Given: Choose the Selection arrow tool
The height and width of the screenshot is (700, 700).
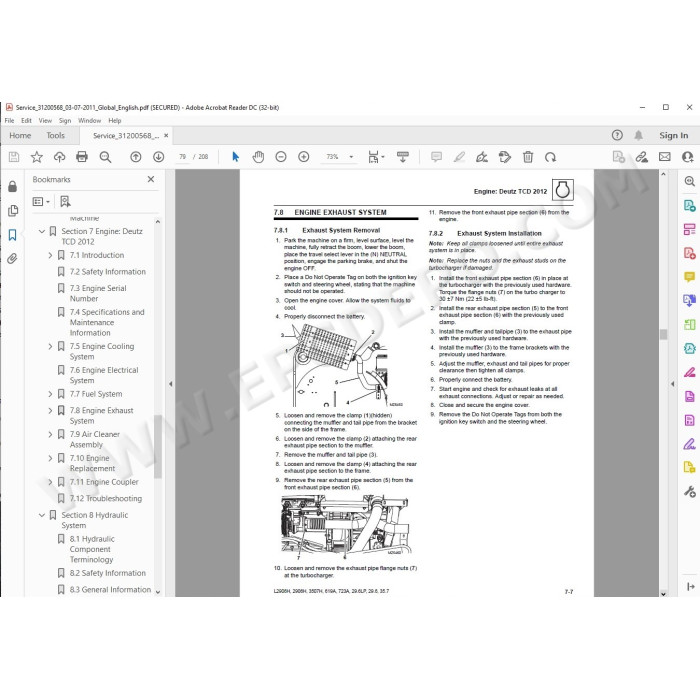Looking at the screenshot, I should (x=235, y=157).
